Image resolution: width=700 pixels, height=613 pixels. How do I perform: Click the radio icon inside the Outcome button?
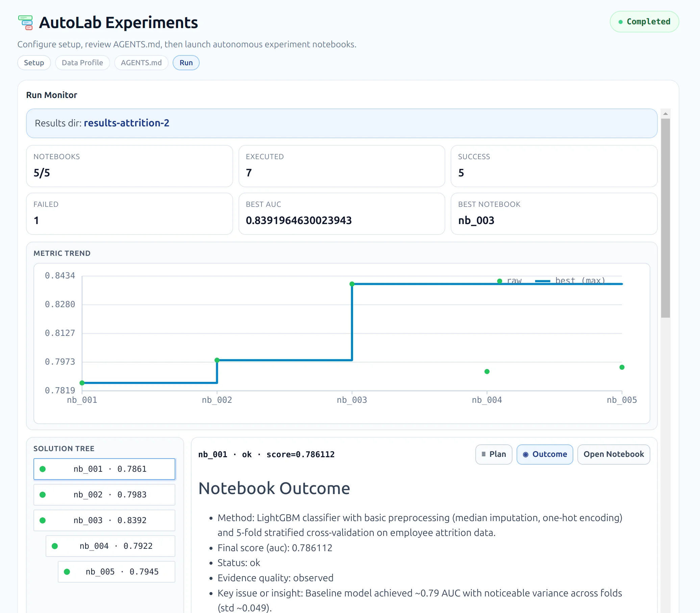[526, 454]
